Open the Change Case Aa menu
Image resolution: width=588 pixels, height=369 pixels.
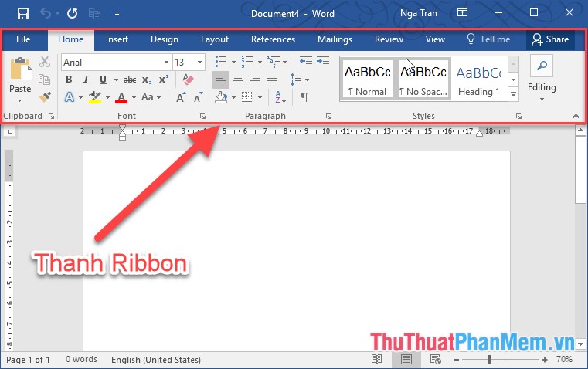pyautogui.click(x=151, y=97)
